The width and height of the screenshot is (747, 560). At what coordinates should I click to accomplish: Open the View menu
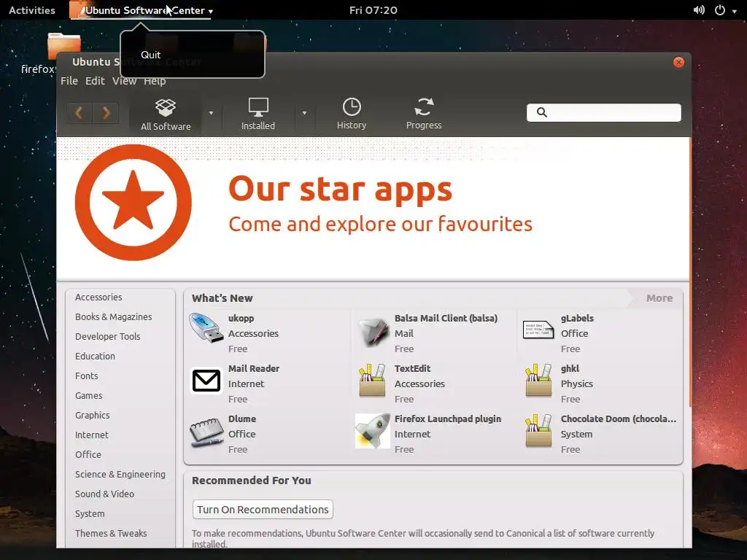(124, 80)
